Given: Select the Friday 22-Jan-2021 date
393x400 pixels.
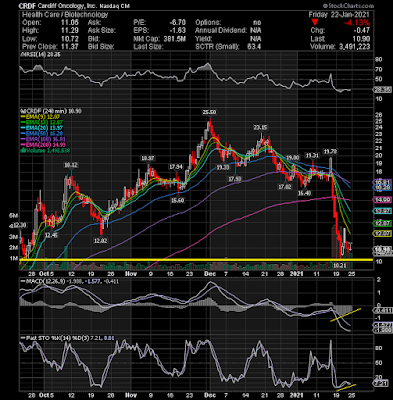Looking at the screenshot, I should (x=339, y=15).
